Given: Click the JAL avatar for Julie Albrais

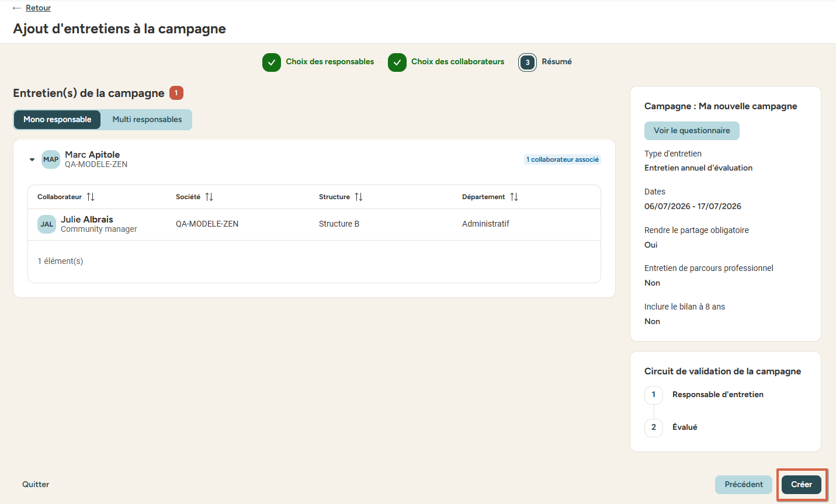Looking at the screenshot, I should [47, 224].
